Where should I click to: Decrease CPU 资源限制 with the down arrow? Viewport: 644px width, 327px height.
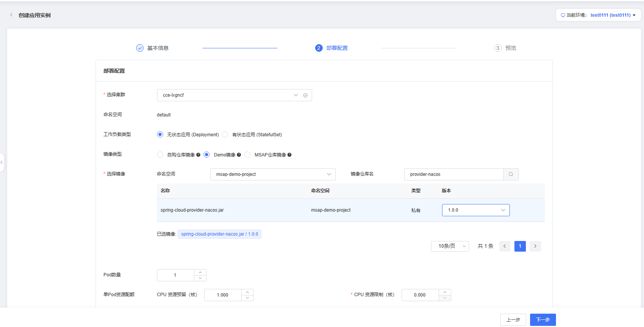point(445,298)
